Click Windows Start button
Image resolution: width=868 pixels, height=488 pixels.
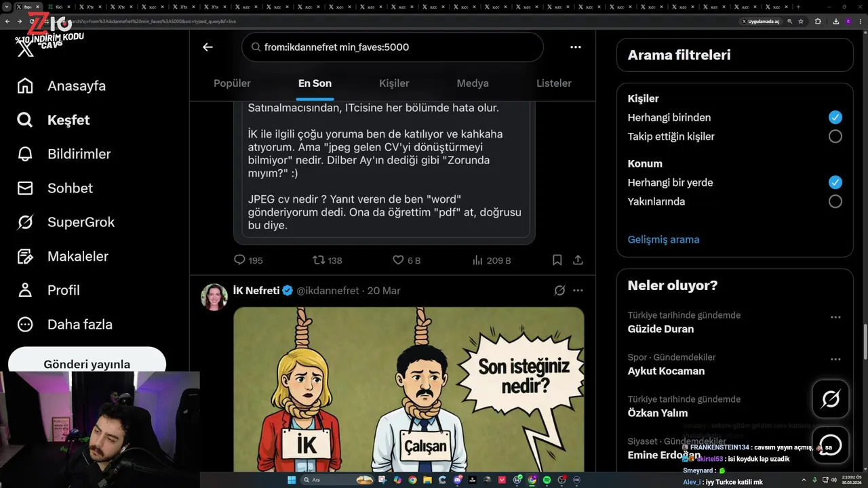[292, 480]
